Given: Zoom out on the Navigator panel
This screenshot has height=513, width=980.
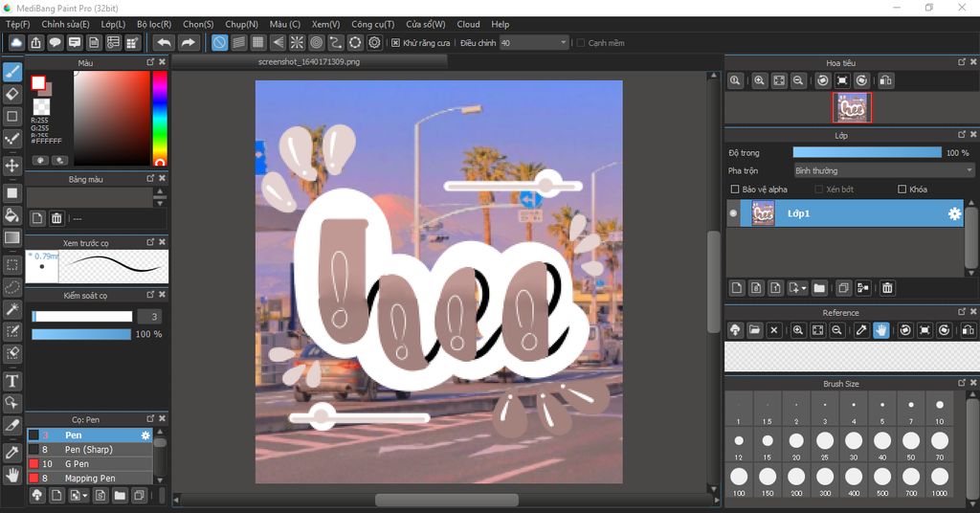Looking at the screenshot, I should tap(798, 80).
